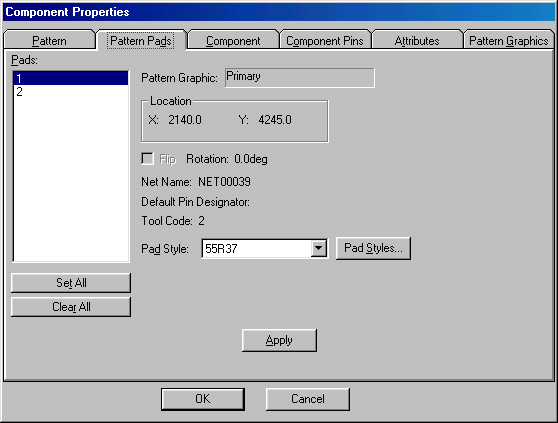The height and width of the screenshot is (423, 558).
Task: Open the Pad Style dropdown arrow
Action: point(319,248)
